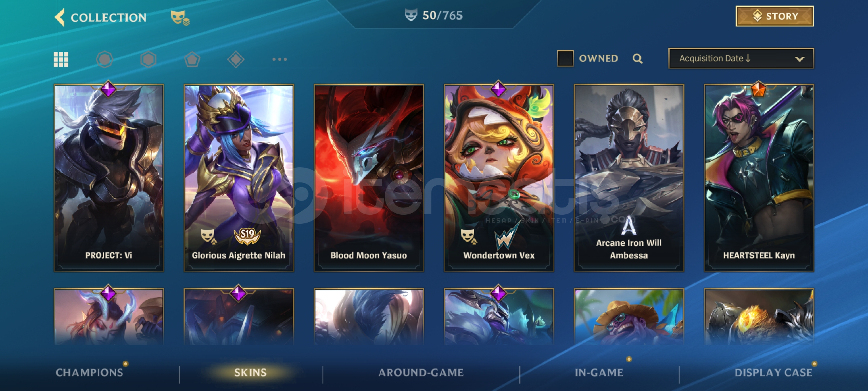Show more filters with three dots
This screenshot has height=391, width=868.
point(280,59)
